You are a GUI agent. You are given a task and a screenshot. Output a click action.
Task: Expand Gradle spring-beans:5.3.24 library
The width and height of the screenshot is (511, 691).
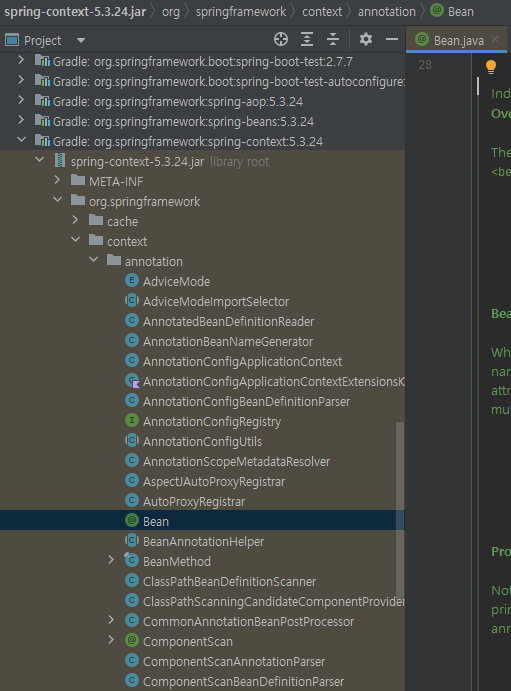point(21,120)
